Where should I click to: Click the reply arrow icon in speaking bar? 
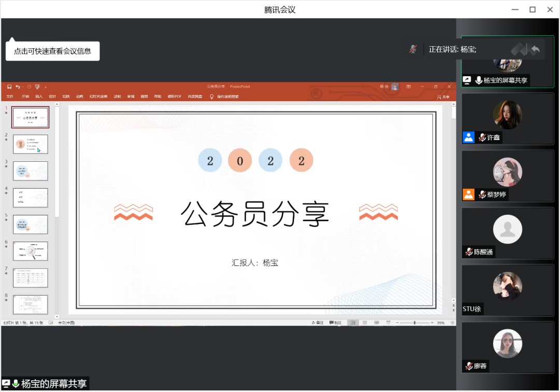click(x=535, y=49)
